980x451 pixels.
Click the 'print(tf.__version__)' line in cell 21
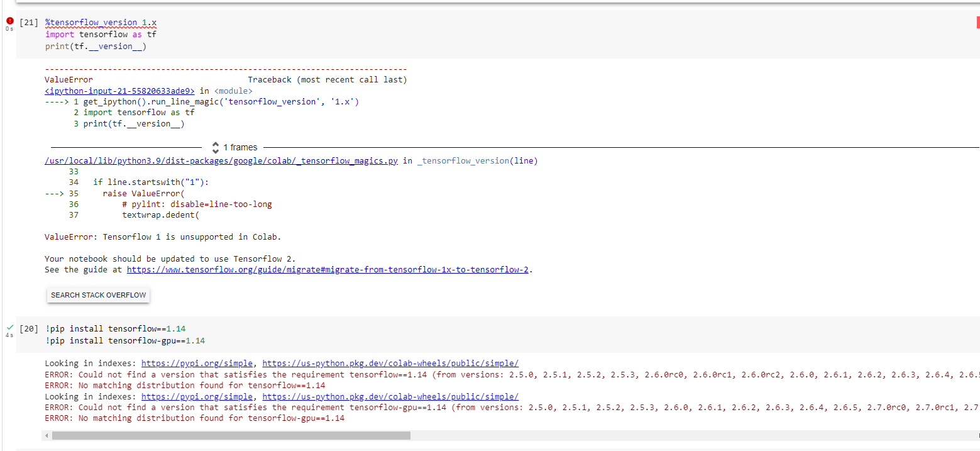tap(96, 46)
